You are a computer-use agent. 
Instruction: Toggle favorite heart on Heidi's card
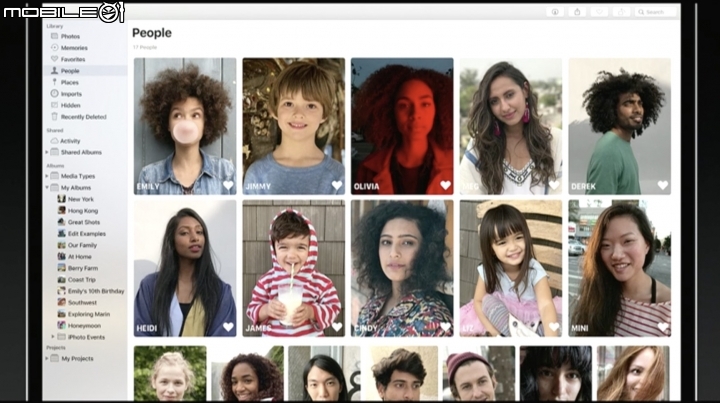click(x=228, y=327)
